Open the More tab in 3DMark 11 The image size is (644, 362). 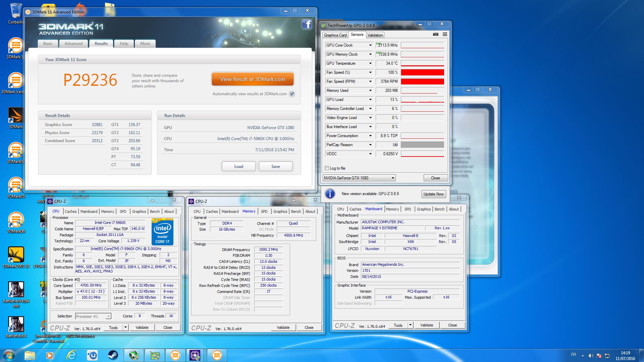(x=145, y=44)
